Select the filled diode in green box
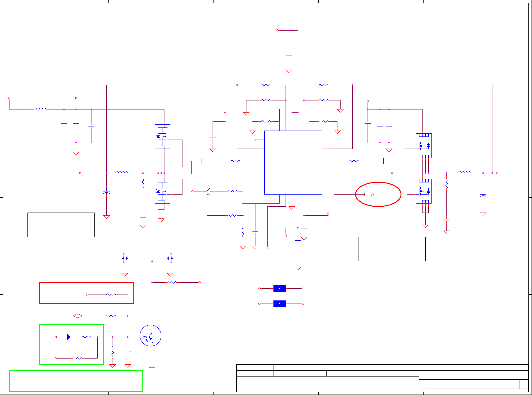The image size is (532, 395). tap(68, 337)
